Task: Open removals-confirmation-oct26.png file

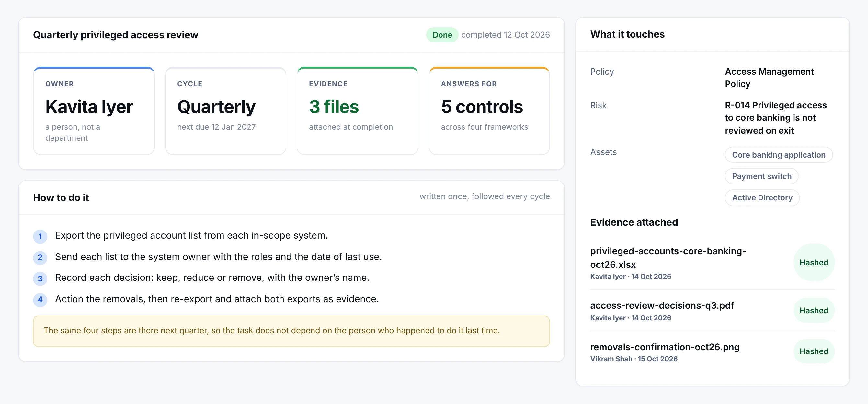Action: [x=665, y=347]
